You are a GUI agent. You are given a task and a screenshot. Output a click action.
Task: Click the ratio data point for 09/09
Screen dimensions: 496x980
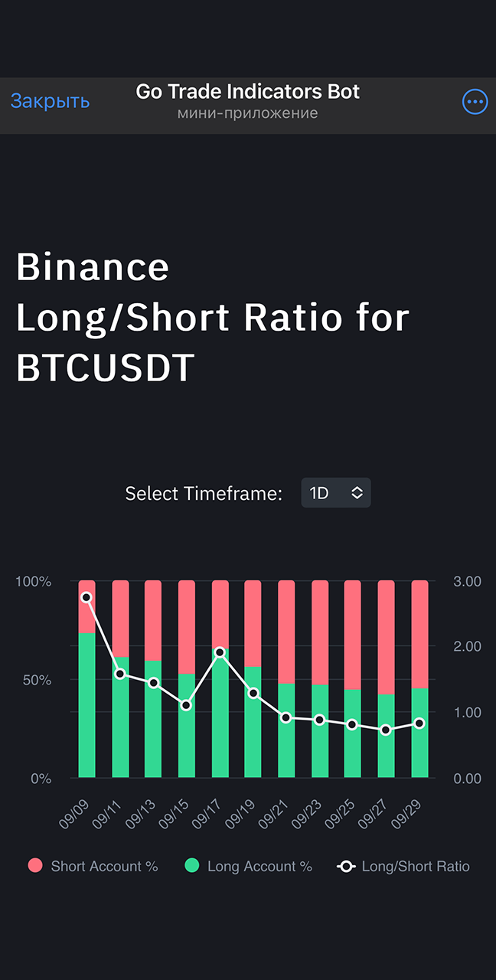click(86, 597)
